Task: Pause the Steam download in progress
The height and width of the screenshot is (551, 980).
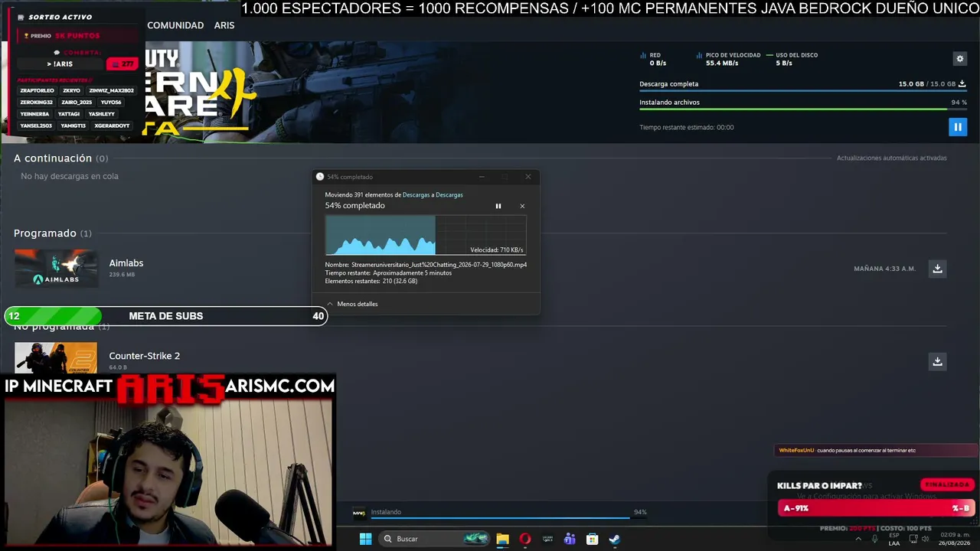Action: coord(957,127)
